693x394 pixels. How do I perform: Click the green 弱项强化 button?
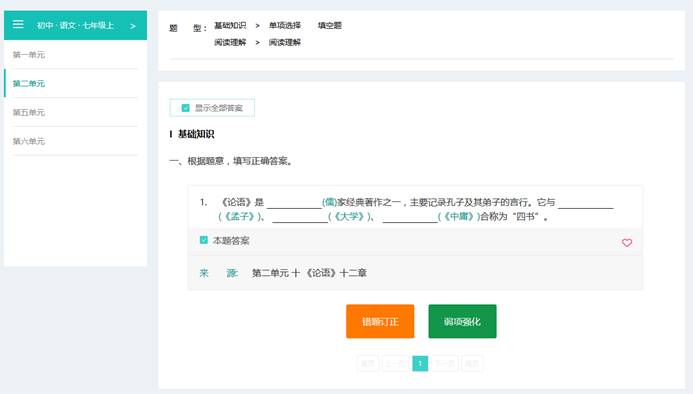pyautogui.click(x=462, y=321)
